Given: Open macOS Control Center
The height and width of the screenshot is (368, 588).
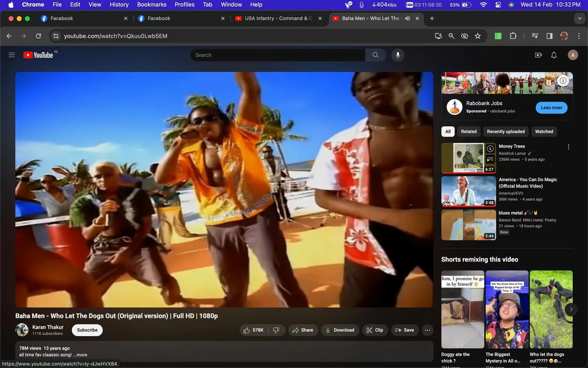Looking at the screenshot, I should coord(498,5).
